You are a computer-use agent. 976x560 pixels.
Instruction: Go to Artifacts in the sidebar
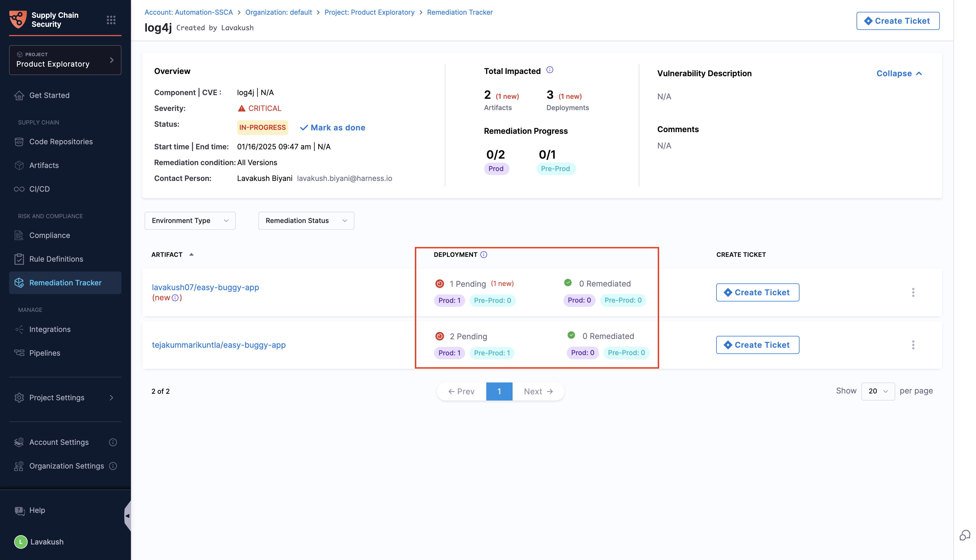pos(44,165)
